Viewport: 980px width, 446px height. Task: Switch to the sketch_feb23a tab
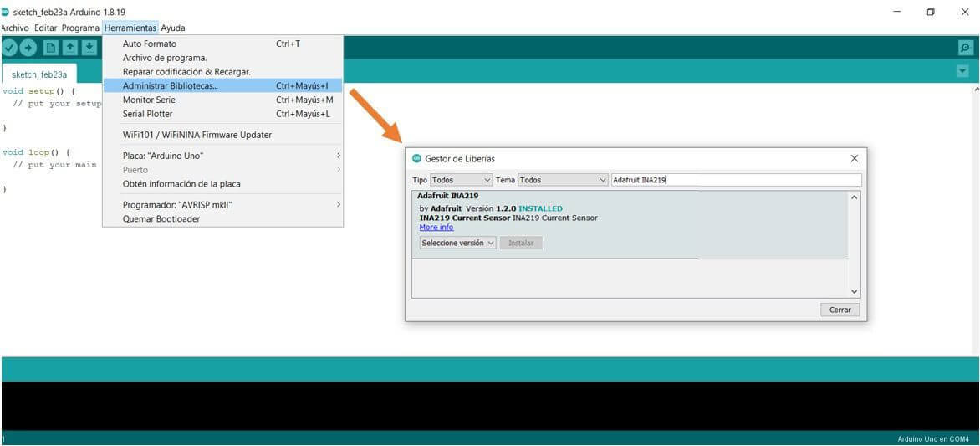pyautogui.click(x=39, y=74)
